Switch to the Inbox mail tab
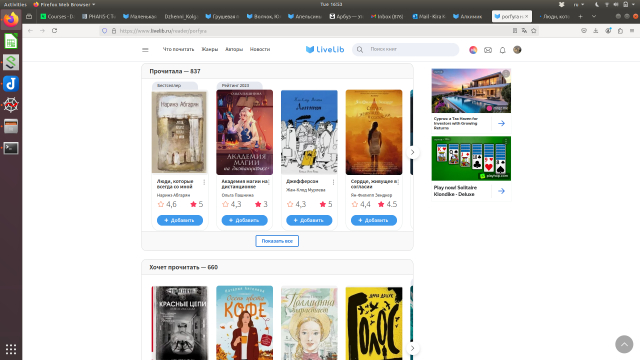The height and width of the screenshot is (360, 640). (387, 16)
